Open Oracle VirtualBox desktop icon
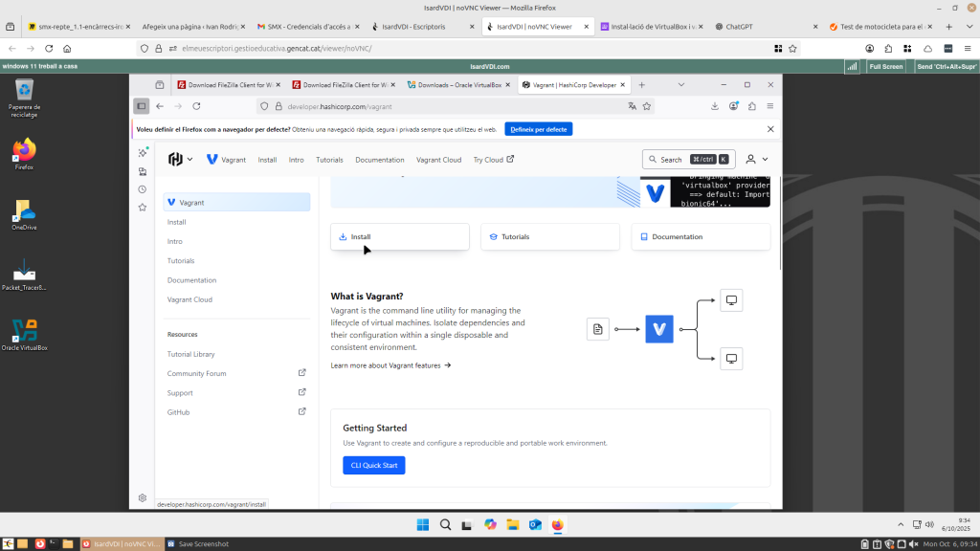 (x=24, y=333)
